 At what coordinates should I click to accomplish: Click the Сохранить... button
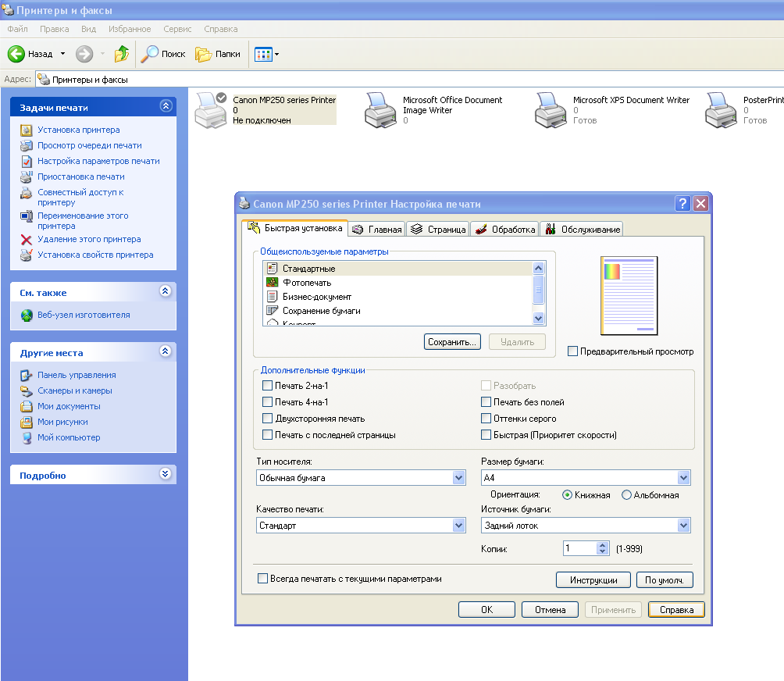452,342
